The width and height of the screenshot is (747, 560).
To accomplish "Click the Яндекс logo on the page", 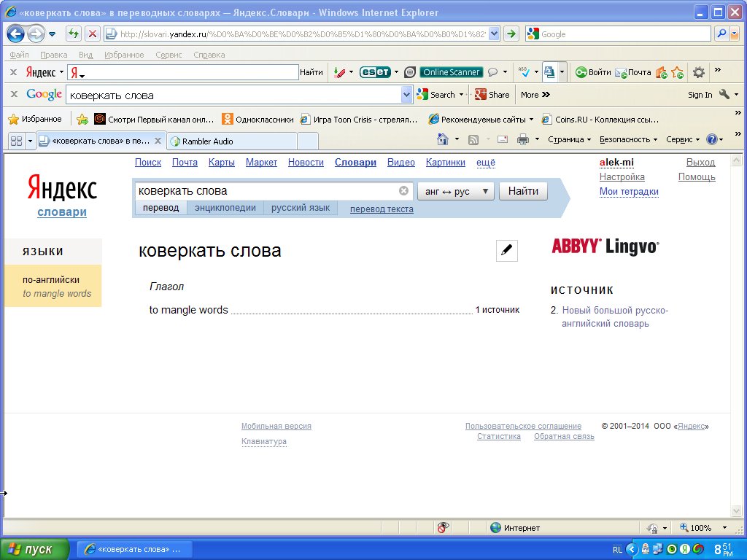I will [62, 187].
